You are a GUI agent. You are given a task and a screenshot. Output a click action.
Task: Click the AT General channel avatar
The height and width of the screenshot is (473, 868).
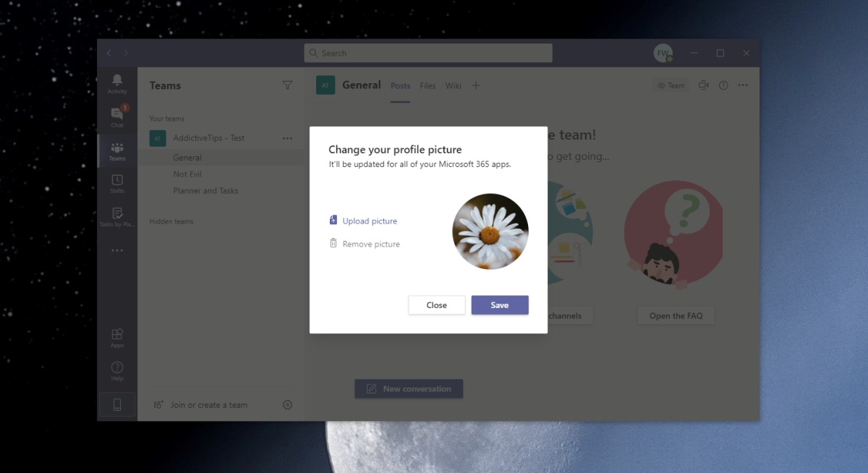tap(325, 85)
